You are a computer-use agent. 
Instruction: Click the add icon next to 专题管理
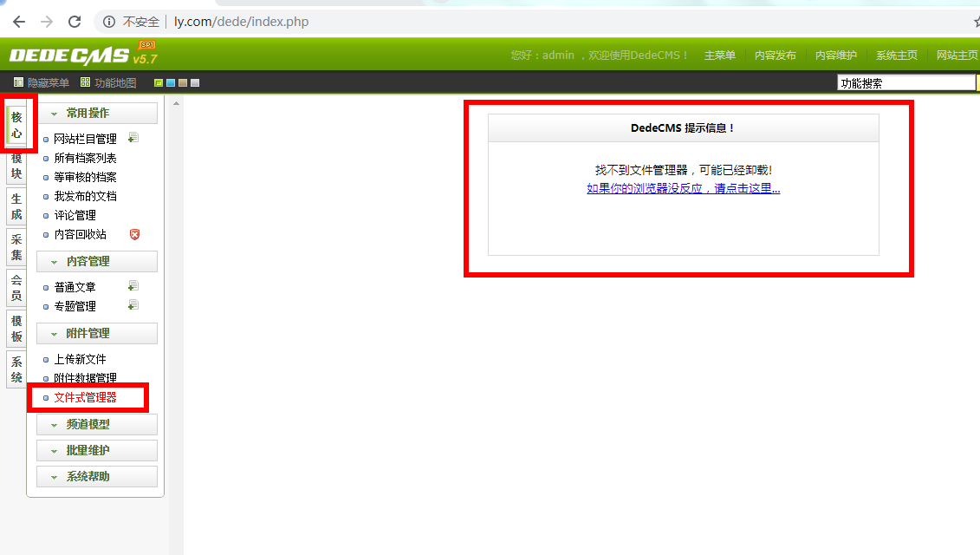pos(133,305)
